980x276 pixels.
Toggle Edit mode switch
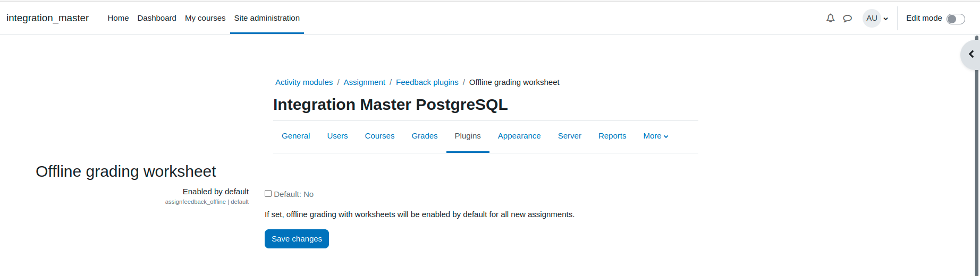click(x=956, y=19)
